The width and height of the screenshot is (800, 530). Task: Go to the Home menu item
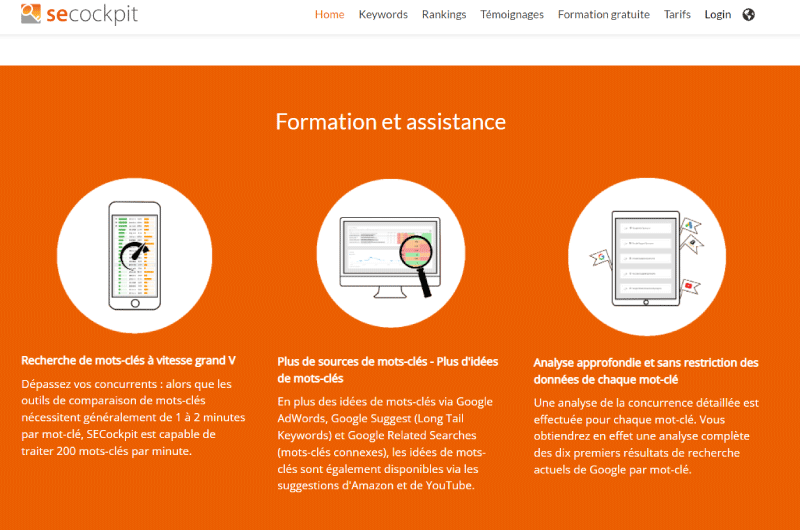tap(330, 15)
